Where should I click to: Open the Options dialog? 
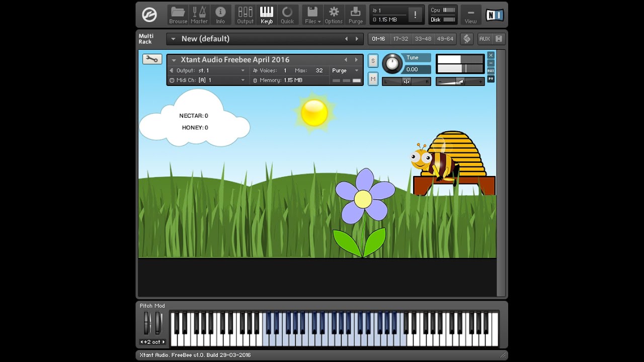click(x=334, y=15)
